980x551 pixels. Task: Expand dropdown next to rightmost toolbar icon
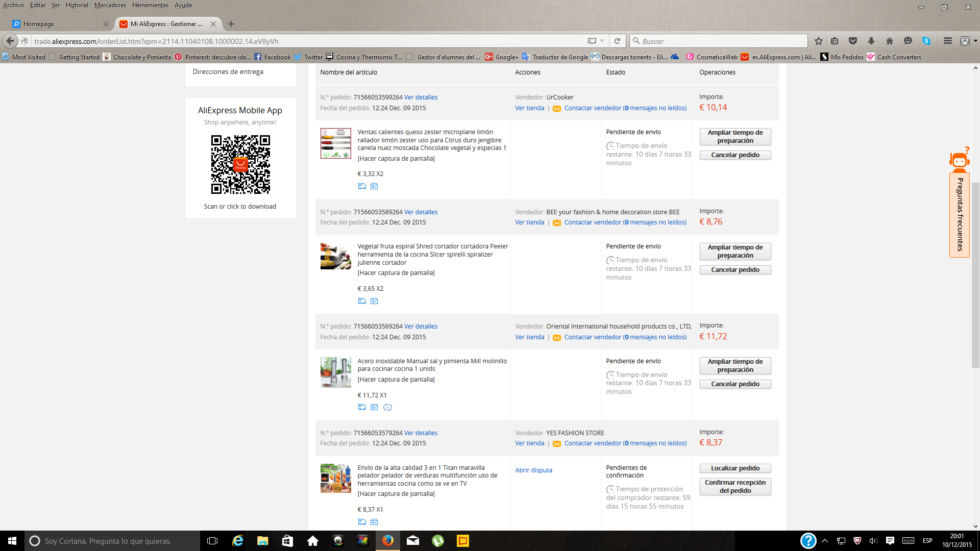(975, 41)
